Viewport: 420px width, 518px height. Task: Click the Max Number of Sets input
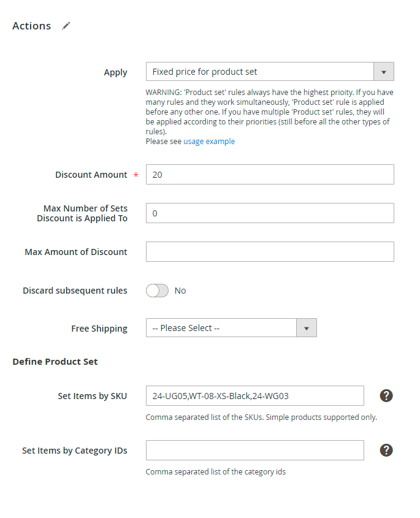270,213
